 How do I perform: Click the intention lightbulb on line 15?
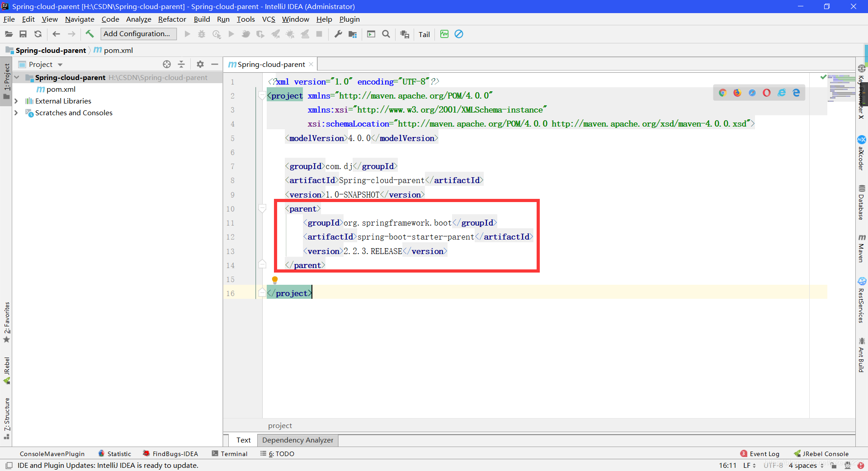(274, 280)
